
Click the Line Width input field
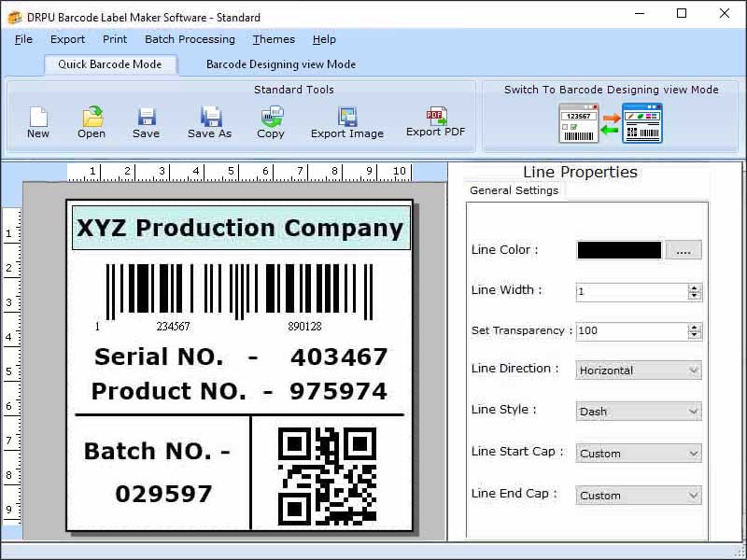[632, 292]
